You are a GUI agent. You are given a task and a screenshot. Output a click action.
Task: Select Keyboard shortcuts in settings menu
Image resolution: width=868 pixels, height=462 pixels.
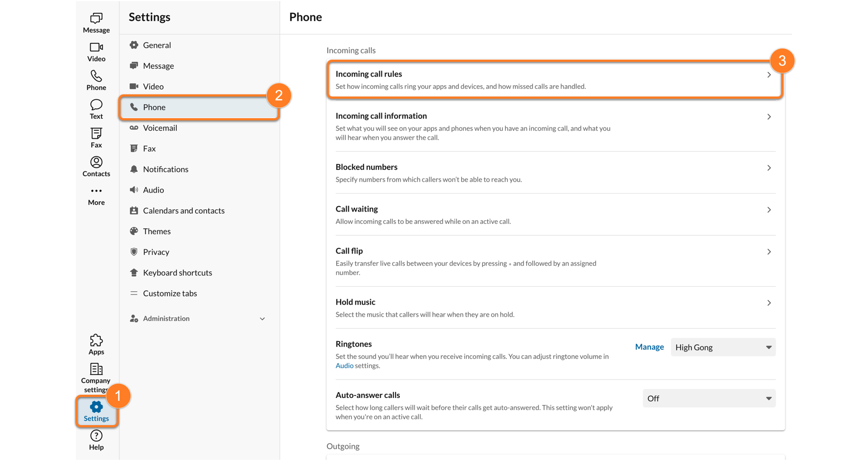pos(177,273)
